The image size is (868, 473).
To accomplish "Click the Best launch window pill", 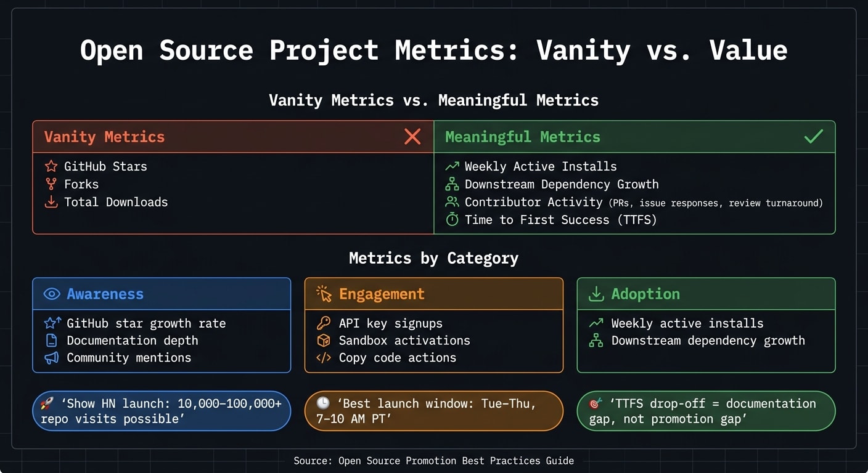I will pyautogui.click(x=434, y=411).
